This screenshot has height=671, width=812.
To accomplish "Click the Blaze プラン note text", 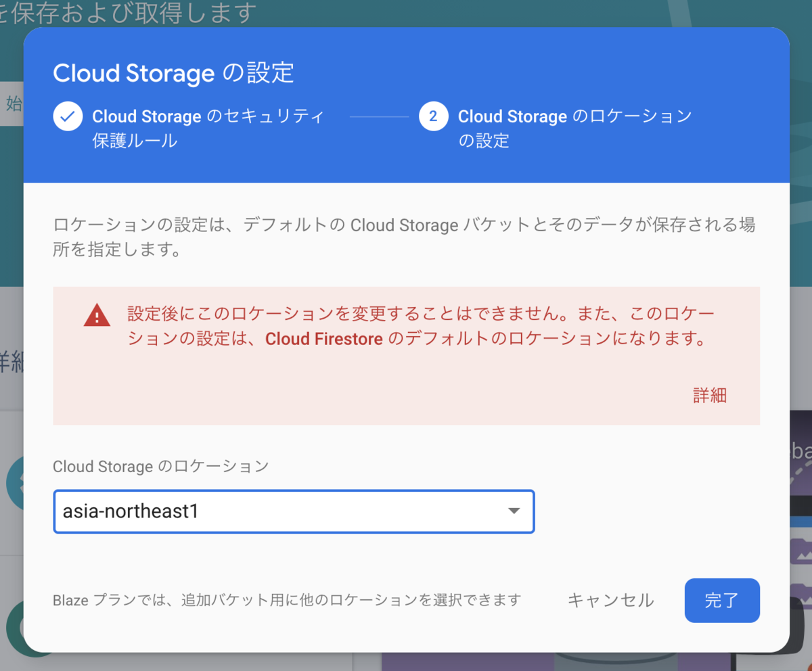I will click(287, 600).
